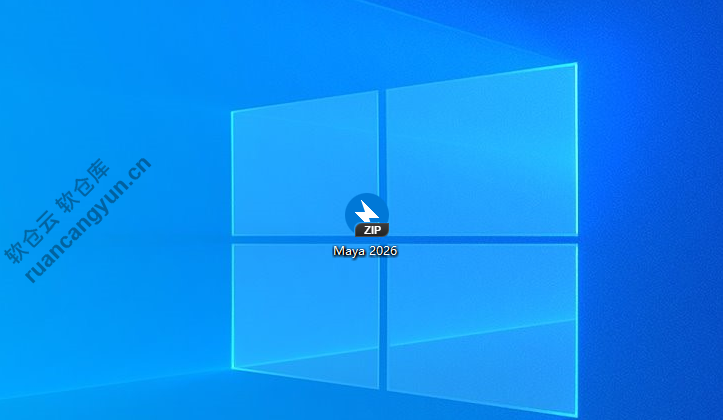Screen dimensions: 723x420
Task: Click the upper-right pane of the Windows logo
Action: [x=480, y=150]
